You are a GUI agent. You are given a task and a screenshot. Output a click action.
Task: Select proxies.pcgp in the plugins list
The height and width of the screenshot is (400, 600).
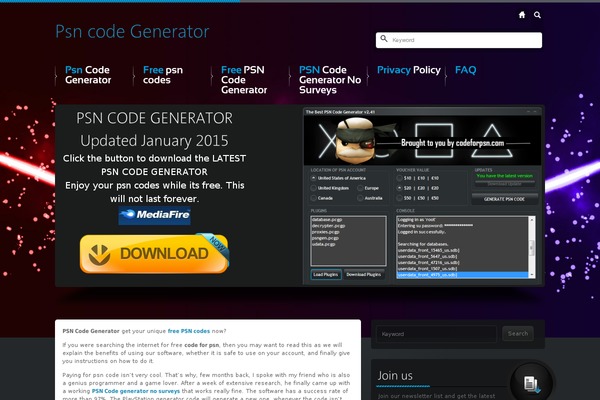pos(325,232)
